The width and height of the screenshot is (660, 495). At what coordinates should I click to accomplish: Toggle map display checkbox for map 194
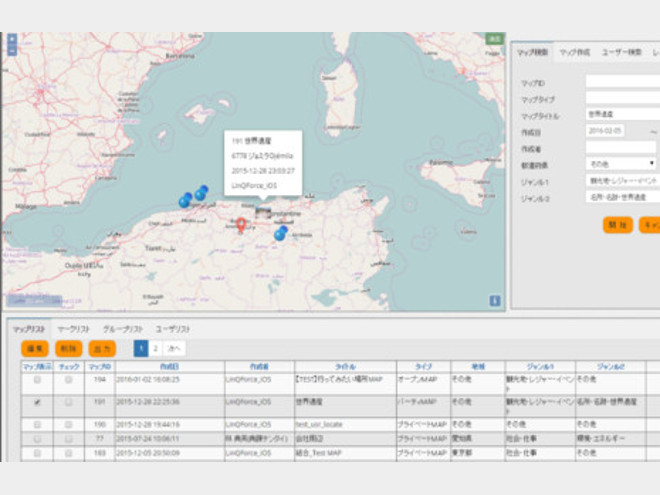pyautogui.click(x=38, y=381)
